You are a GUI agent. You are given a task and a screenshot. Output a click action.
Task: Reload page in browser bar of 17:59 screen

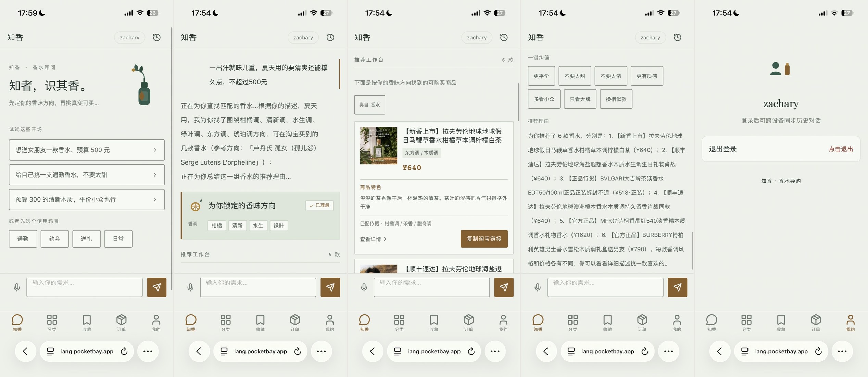(x=124, y=351)
